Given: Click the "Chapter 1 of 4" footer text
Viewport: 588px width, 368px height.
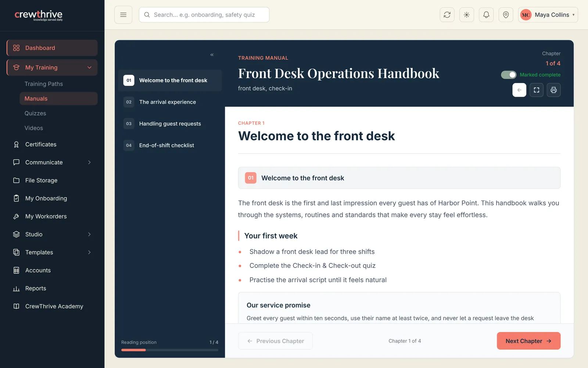Looking at the screenshot, I should pos(405,341).
